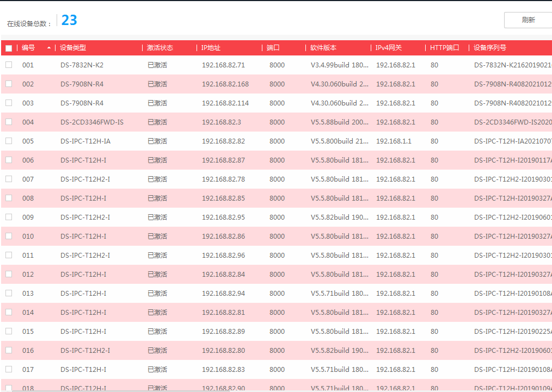Select row number 016
Screen dimensions: 552x392
28,350
